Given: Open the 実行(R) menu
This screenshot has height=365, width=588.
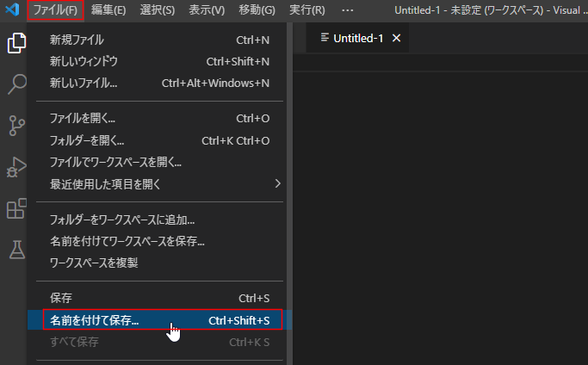Looking at the screenshot, I should point(307,10).
